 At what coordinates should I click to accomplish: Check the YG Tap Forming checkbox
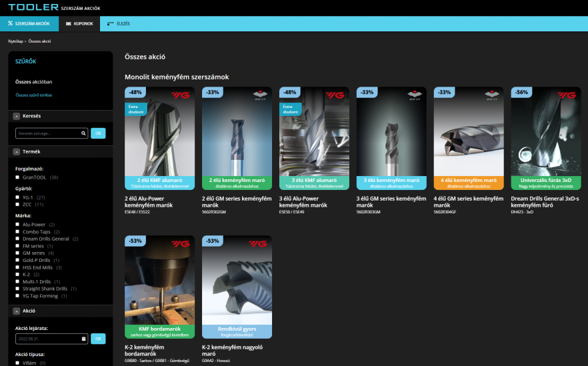click(x=17, y=295)
